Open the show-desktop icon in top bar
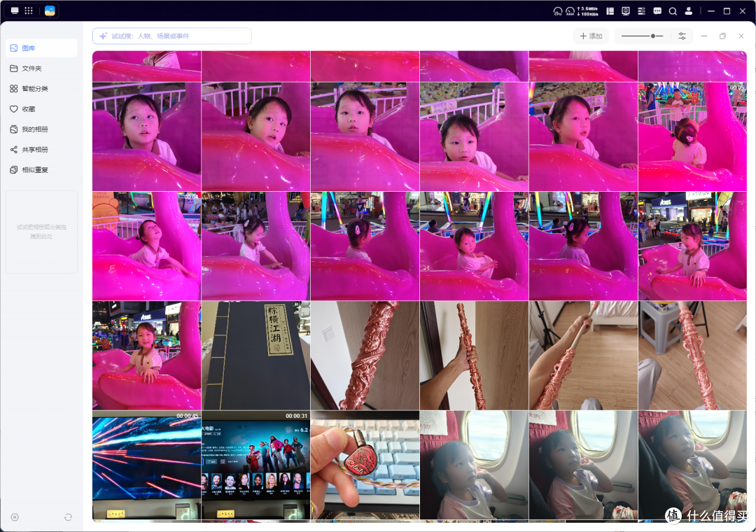Viewport: 756px width, 532px height. pyautogui.click(x=15, y=10)
